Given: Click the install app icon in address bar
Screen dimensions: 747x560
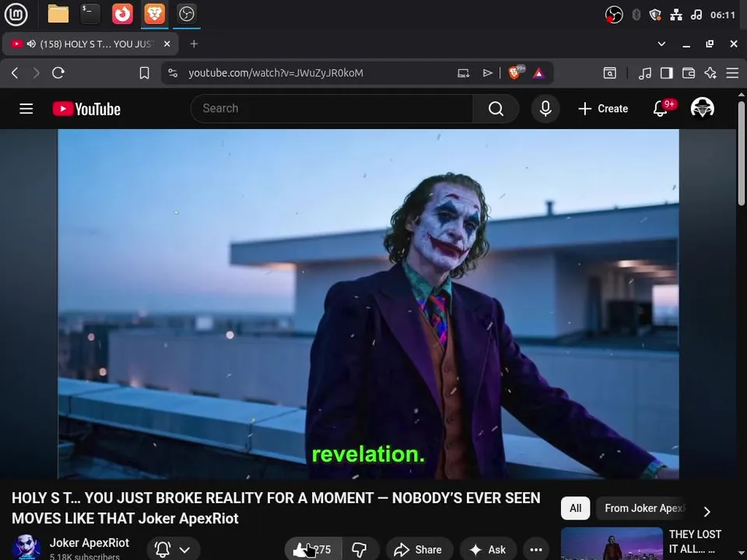Looking at the screenshot, I should click(x=464, y=73).
